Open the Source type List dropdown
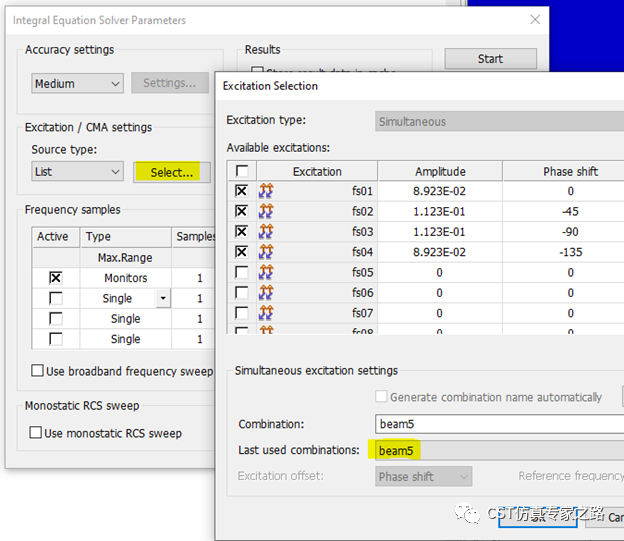Viewport: 624px width, 541px height. pyautogui.click(x=77, y=172)
